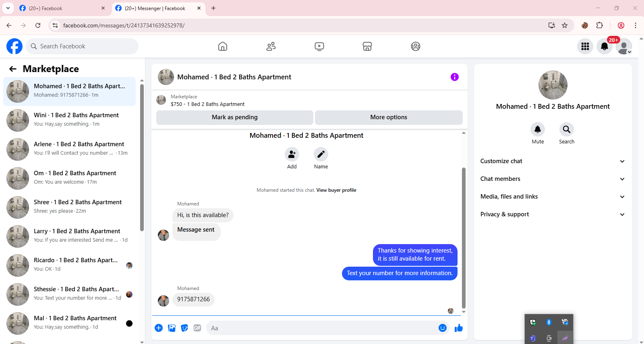Open the emoji picker in message box

pyautogui.click(x=443, y=328)
